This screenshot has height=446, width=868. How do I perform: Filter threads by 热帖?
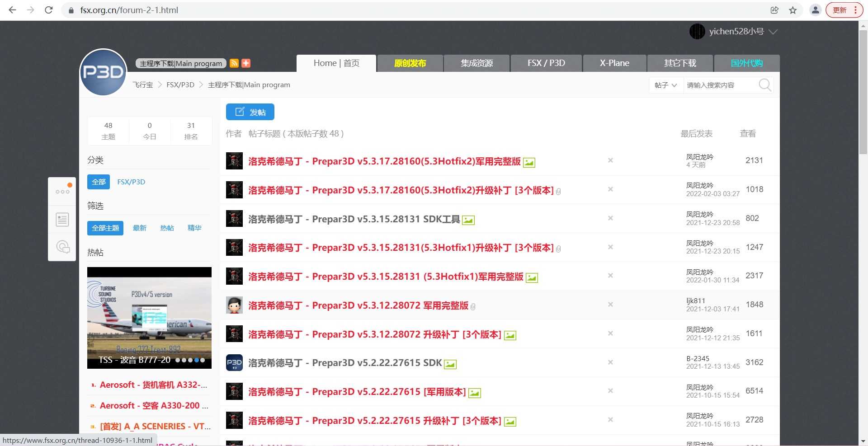point(167,228)
